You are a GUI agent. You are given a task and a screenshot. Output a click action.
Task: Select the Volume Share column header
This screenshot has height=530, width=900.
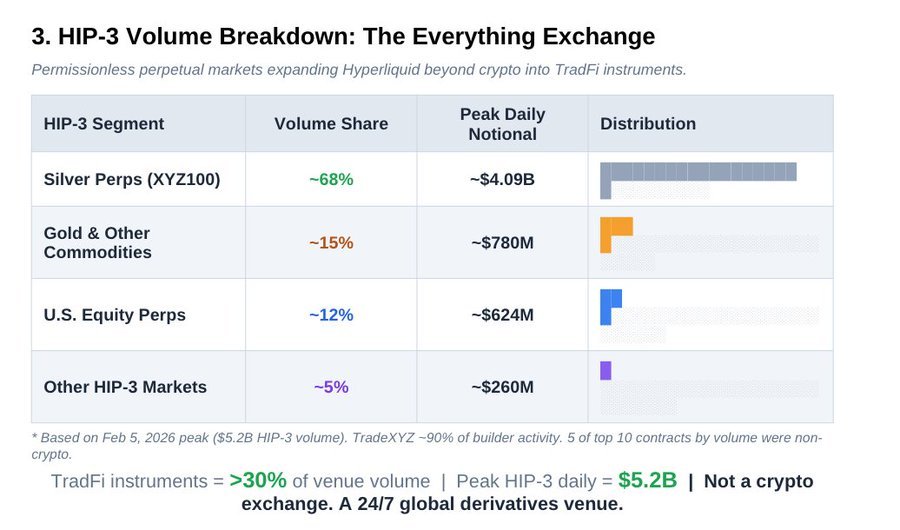[x=331, y=124]
